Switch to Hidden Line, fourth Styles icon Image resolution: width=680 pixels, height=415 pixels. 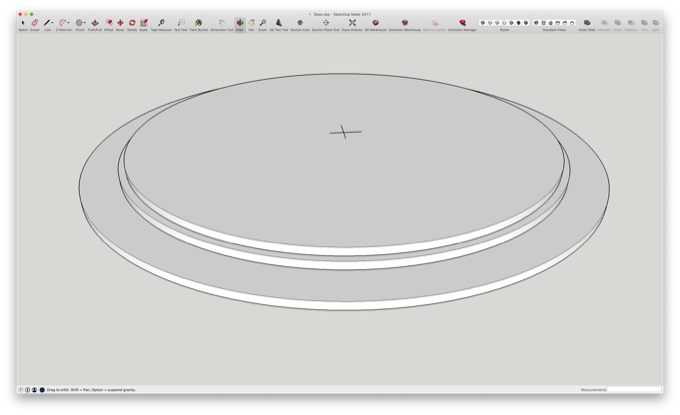504,23
